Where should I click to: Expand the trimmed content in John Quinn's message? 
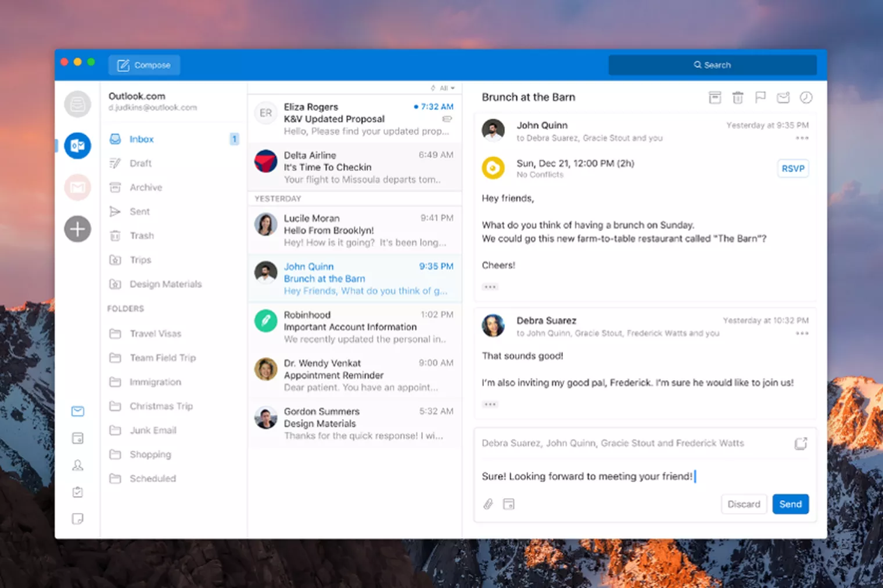(490, 286)
